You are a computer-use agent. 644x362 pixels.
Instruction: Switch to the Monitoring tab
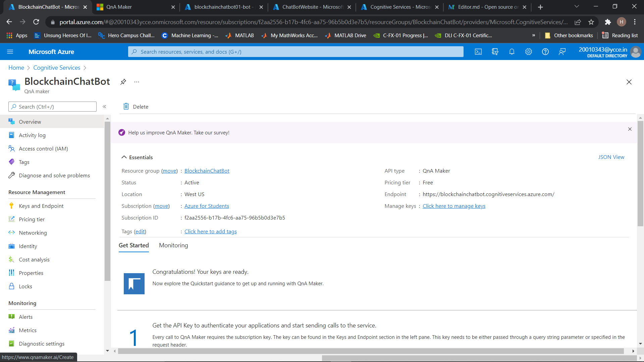click(x=173, y=245)
